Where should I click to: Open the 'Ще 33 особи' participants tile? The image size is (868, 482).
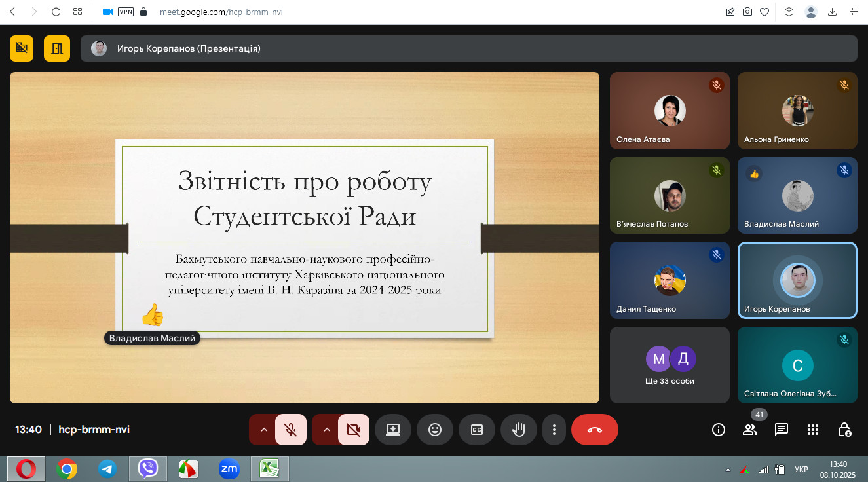tap(670, 365)
